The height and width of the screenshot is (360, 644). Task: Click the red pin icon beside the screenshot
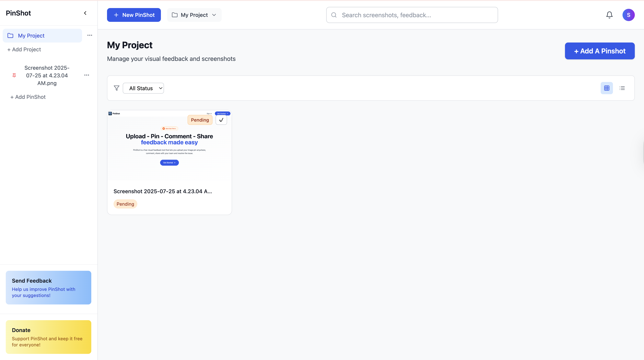click(14, 75)
